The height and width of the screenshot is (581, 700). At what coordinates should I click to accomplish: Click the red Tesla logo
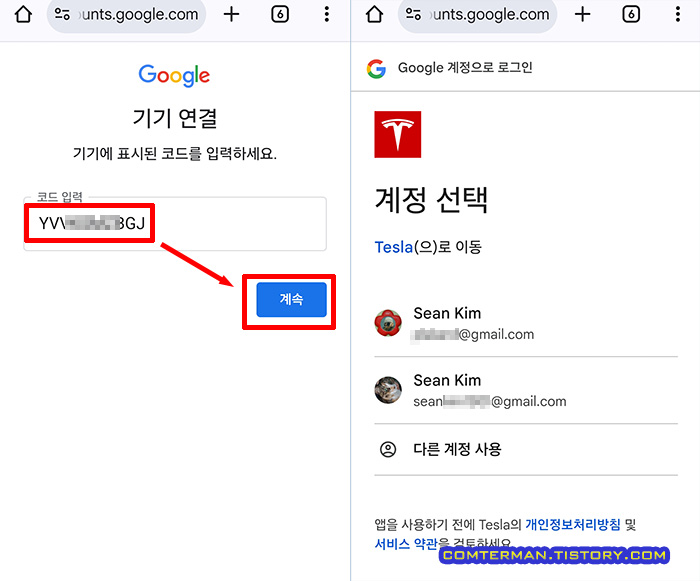tap(398, 134)
